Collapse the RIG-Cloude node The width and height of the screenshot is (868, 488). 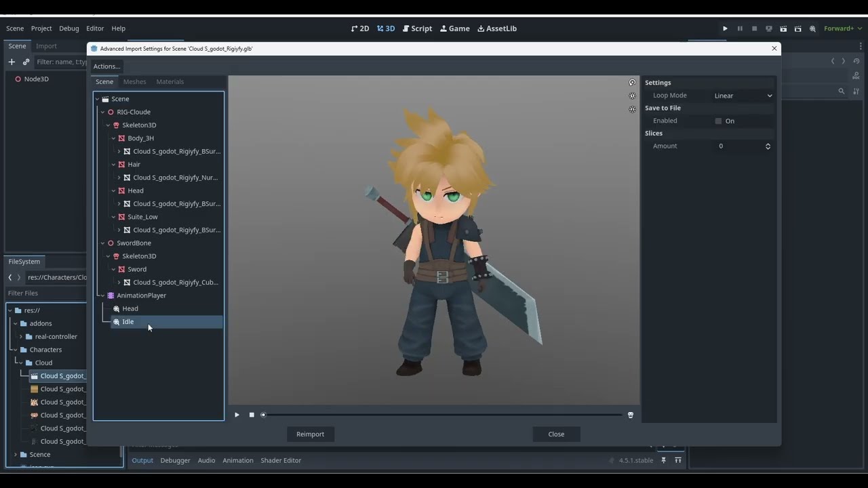pos(102,112)
